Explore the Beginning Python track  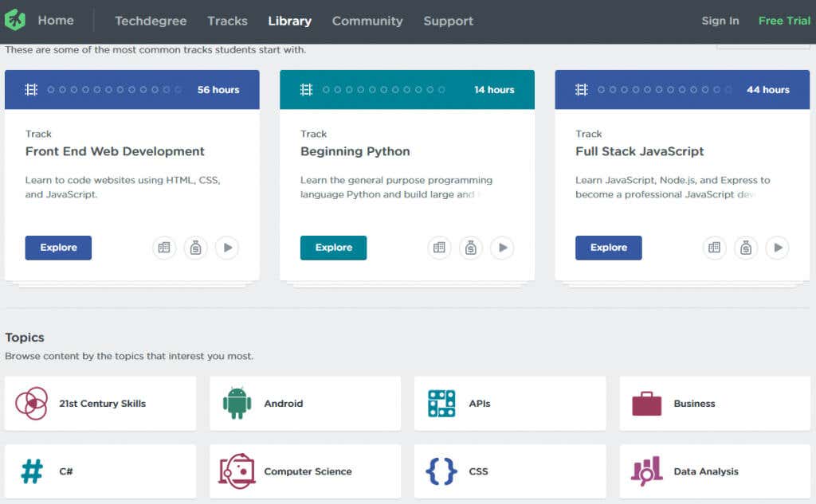[333, 248]
